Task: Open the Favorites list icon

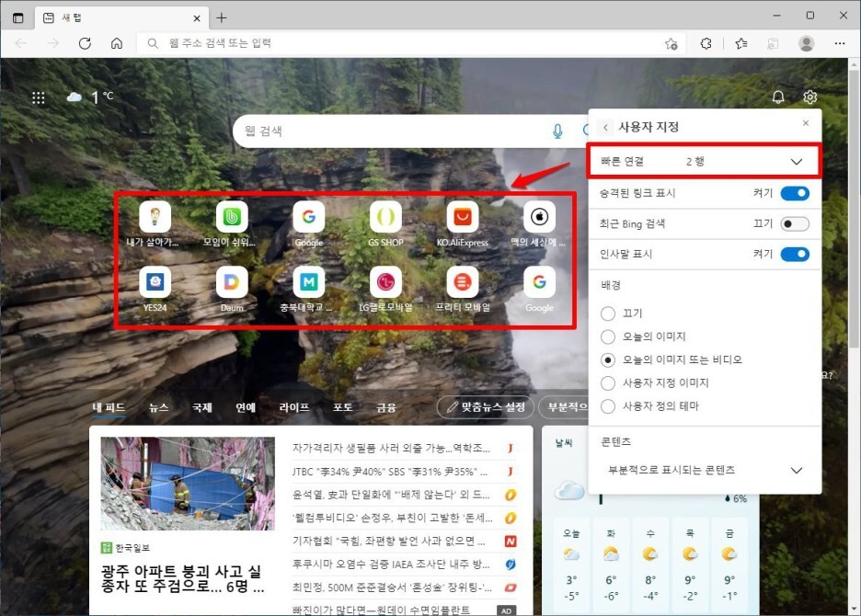Action: click(x=741, y=43)
